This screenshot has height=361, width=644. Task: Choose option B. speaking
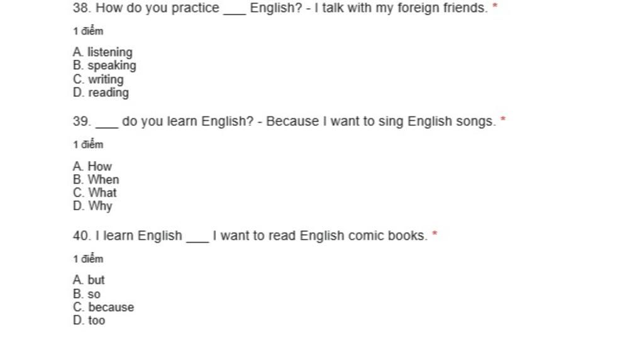pos(104,65)
